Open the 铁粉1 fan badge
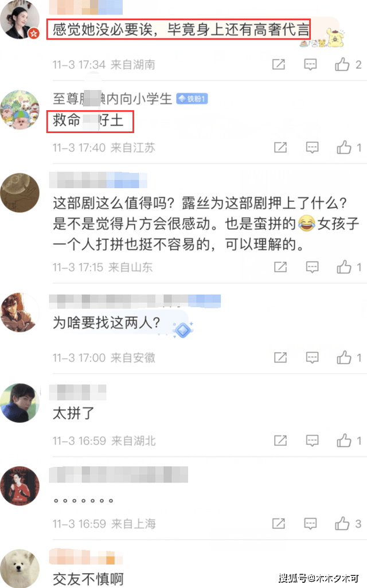The width and height of the screenshot is (367, 588). 192,99
